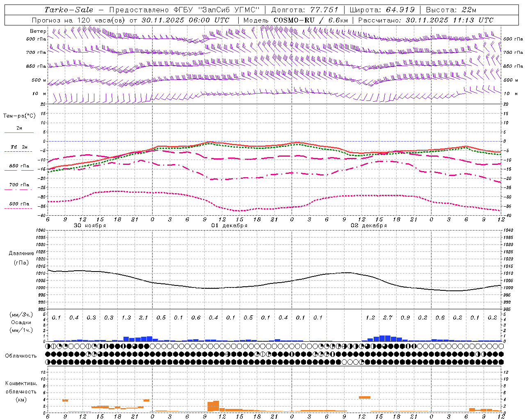Click "Предоставлено ФГБУ ЗапСиб УГМС" provider text
The height and width of the screenshot is (420, 525).
(185, 10)
